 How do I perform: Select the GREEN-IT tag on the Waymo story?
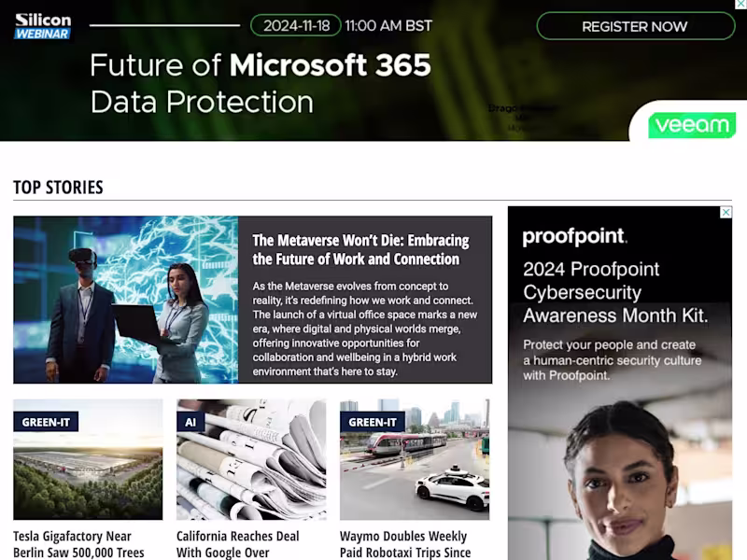click(373, 422)
